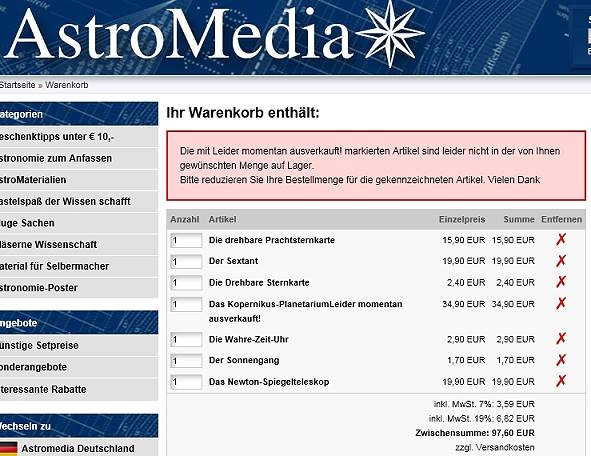Go to Startseite breadcrumb
The image size is (591, 456).
point(17,85)
